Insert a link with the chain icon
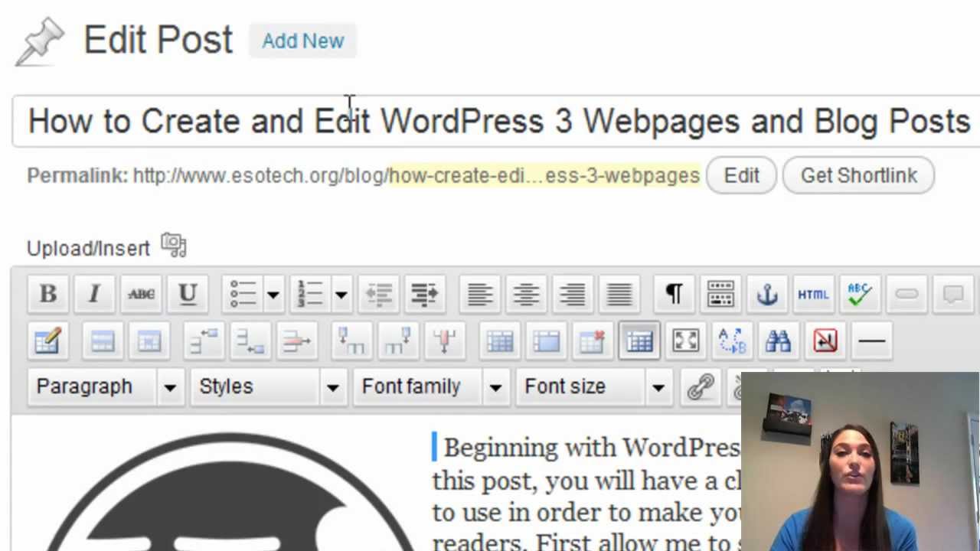Viewport: 980px width, 551px height. pyautogui.click(x=700, y=387)
